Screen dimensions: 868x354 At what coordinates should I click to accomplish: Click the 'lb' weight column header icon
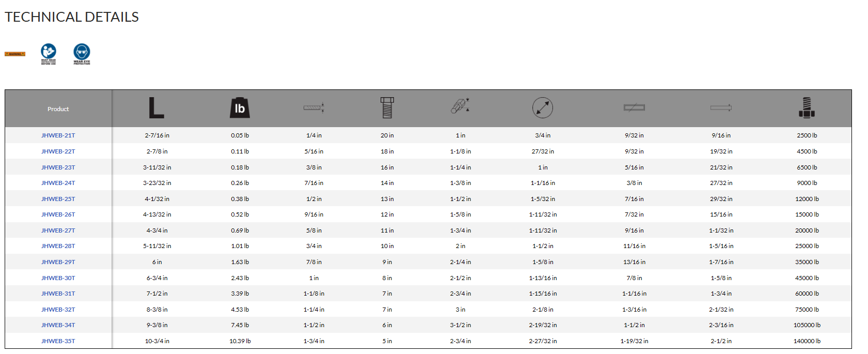[240, 108]
